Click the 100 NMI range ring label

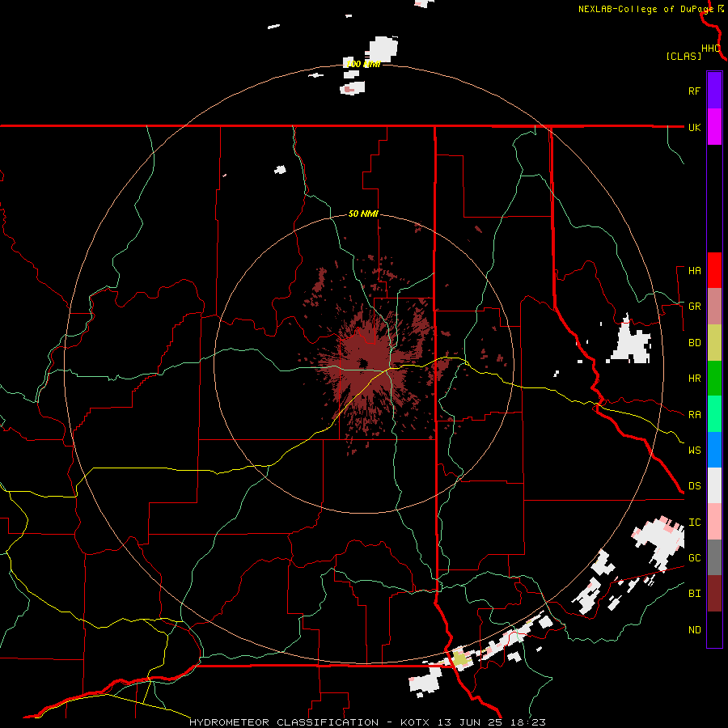click(x=363, y=64)
